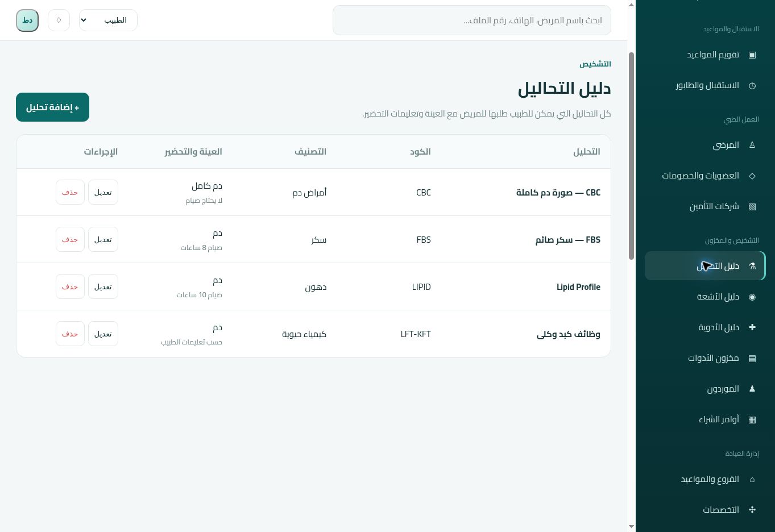Viewport: 775px width, 532px height.
Task: Click the شركات التأمين sidebar icon
Action: 752,206
